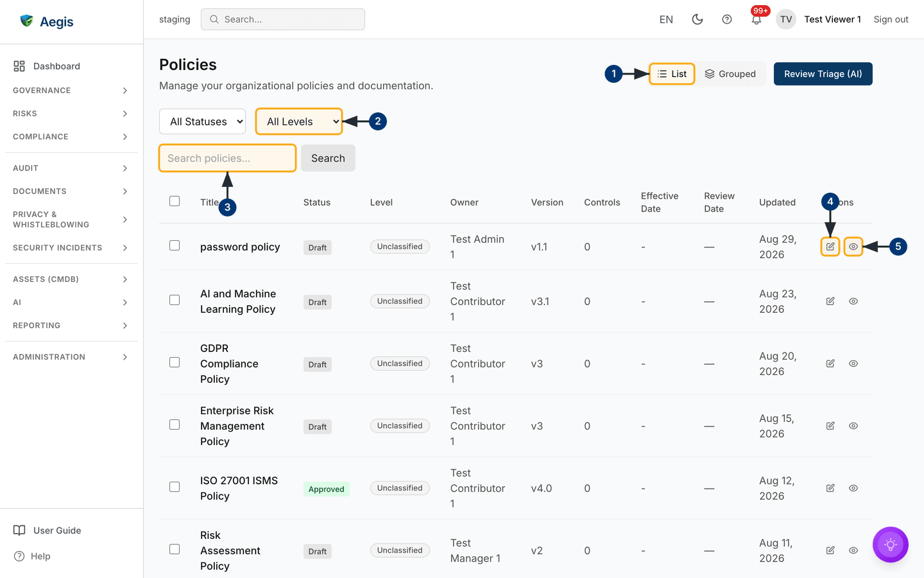Edit the Risk Assessment Policy

[x=830, y=550]
